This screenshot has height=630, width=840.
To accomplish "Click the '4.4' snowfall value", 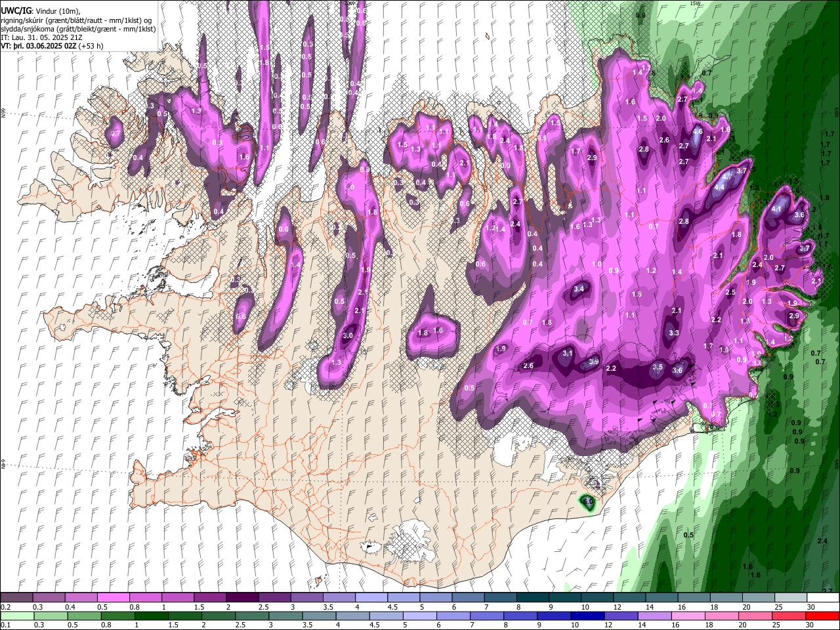I will coord(719,188).
